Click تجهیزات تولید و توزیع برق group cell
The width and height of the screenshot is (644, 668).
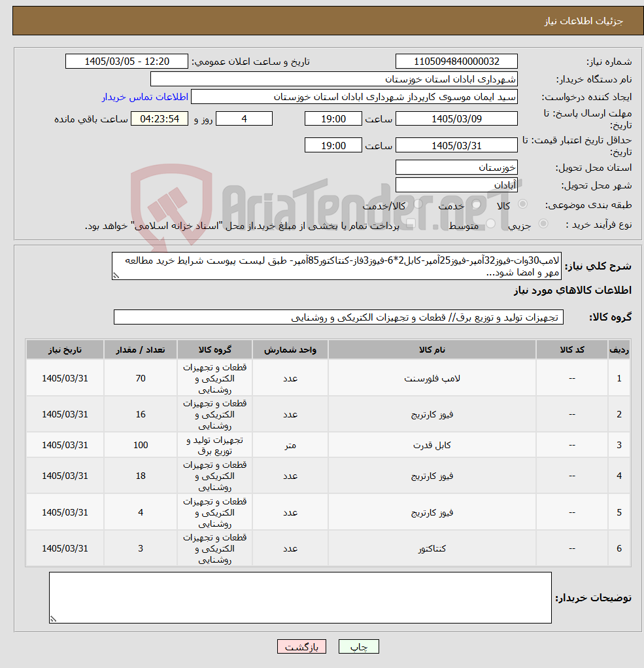point(214,445)
